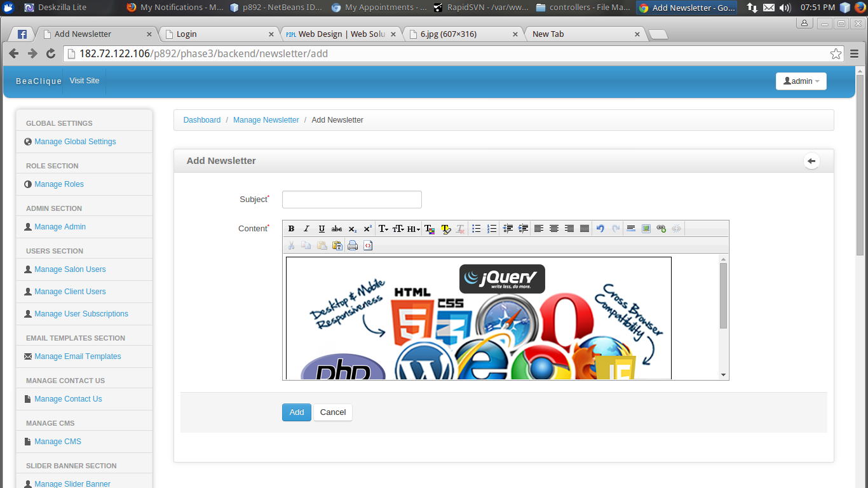This screenshot has width=868, height=488.
Task: Open the font size dropdown
Action: pos(398,229)
